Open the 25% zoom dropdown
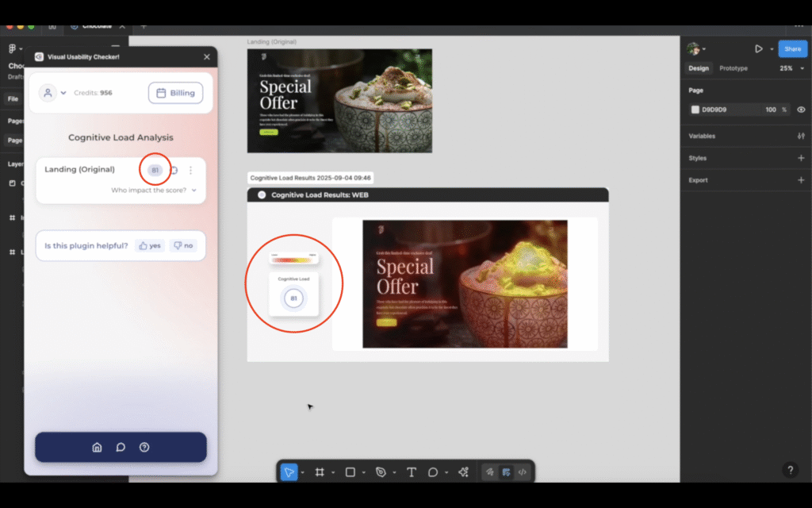 [x=790, y=68]
